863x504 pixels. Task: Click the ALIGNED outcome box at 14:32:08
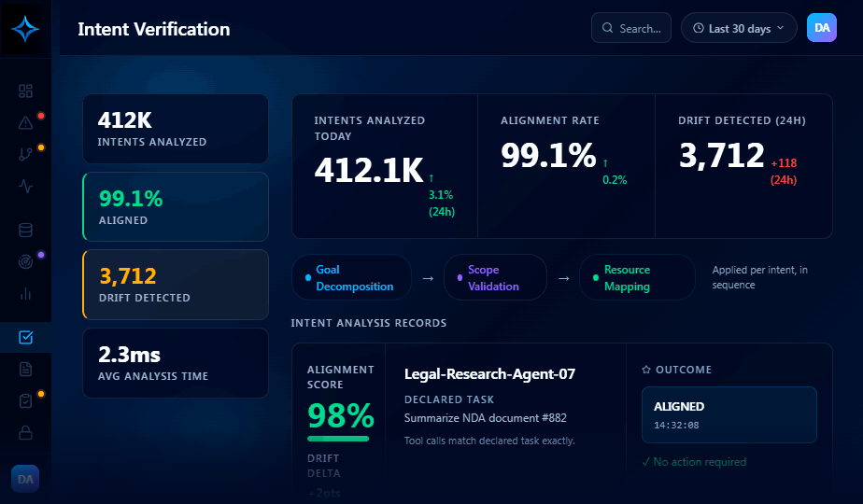point(729,414)
